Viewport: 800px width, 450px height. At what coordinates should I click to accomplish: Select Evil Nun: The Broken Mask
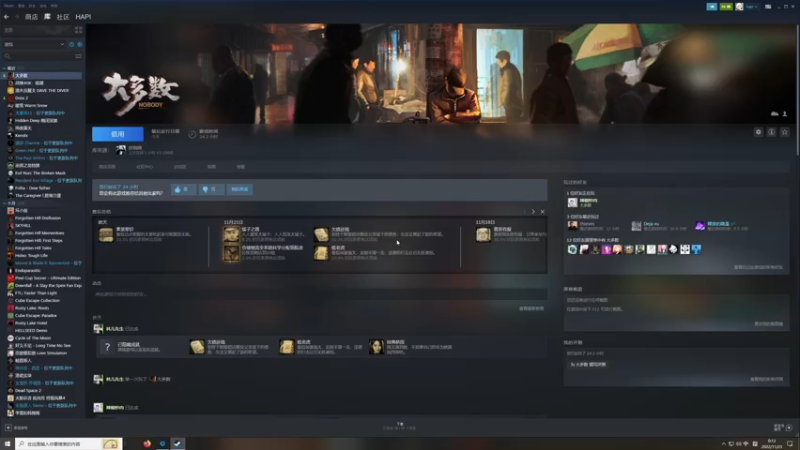click(40, 173)
